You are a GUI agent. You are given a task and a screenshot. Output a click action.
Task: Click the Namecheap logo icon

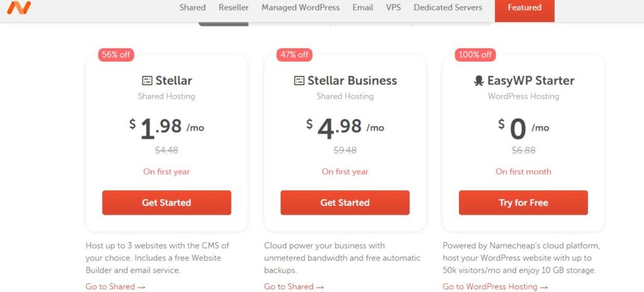tap(19, 7)
